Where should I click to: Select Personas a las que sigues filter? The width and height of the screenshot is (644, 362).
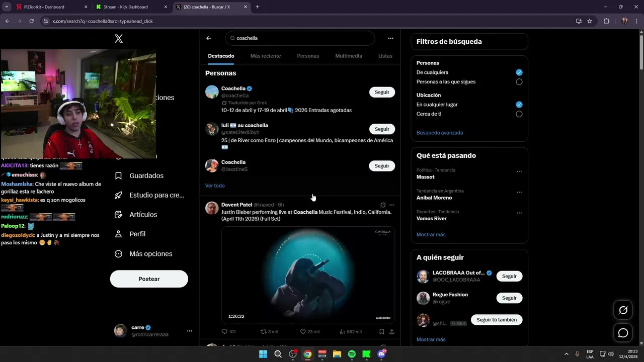click(519, 82)
